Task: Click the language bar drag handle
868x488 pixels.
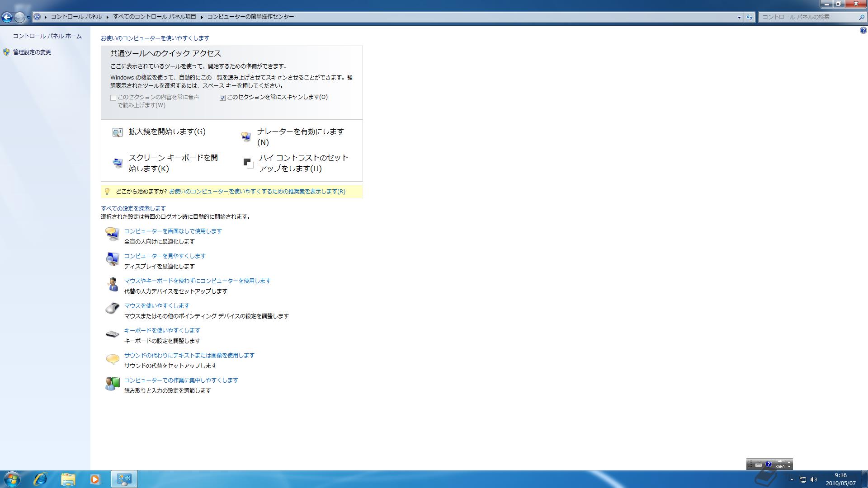Action: tap(750, 465)
